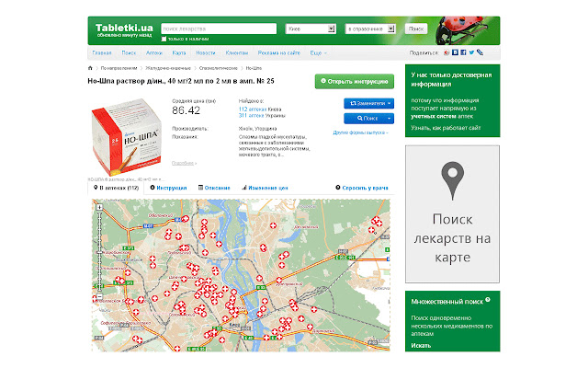The width and height of the screenshot is (588, 368).
Task: Click the help icon beside 'Множественный поиск'
Action: point(488,300)
